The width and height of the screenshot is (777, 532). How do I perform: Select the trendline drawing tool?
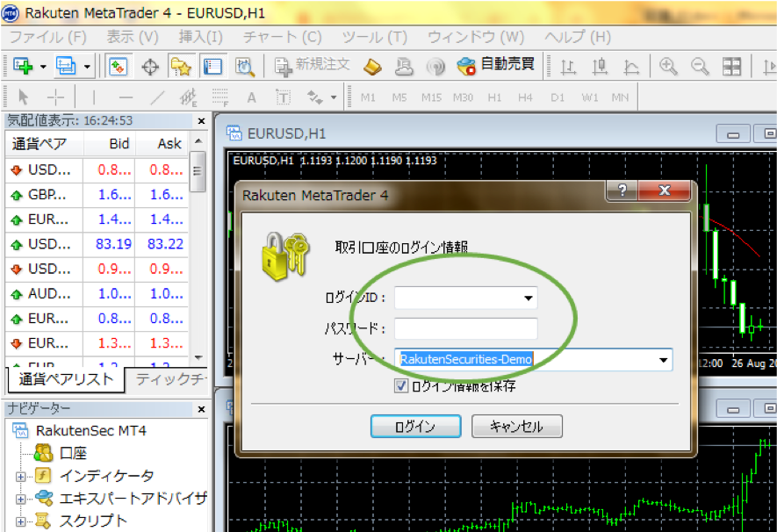pyautogui.click(x=157, y=97)
